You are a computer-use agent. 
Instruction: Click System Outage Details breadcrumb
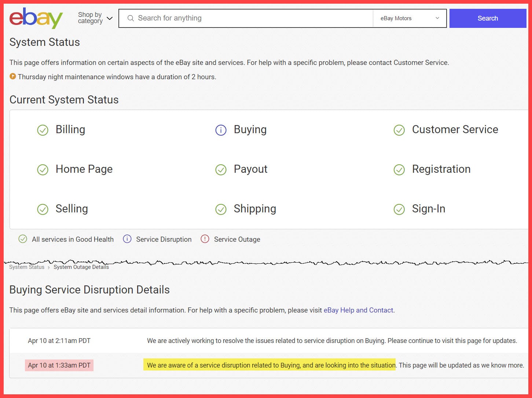pyautogui.click(x=81, y=267)
